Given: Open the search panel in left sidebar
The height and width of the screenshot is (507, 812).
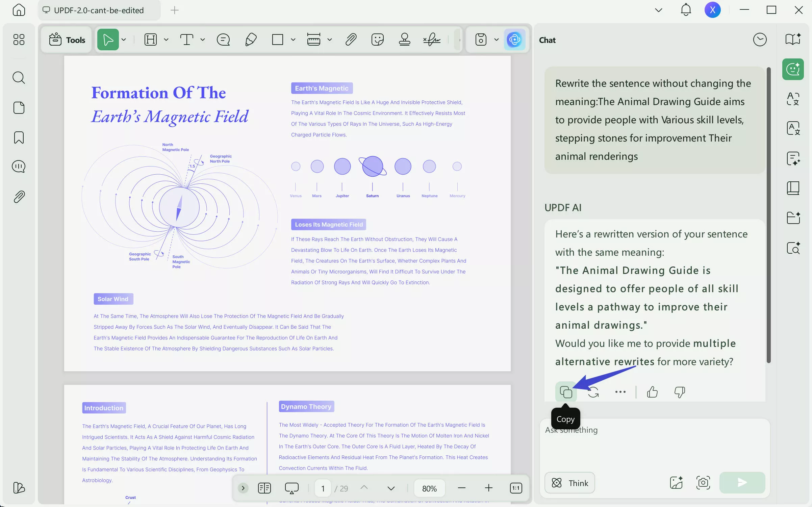Looking at the screenshot, I should pos(19,77).
